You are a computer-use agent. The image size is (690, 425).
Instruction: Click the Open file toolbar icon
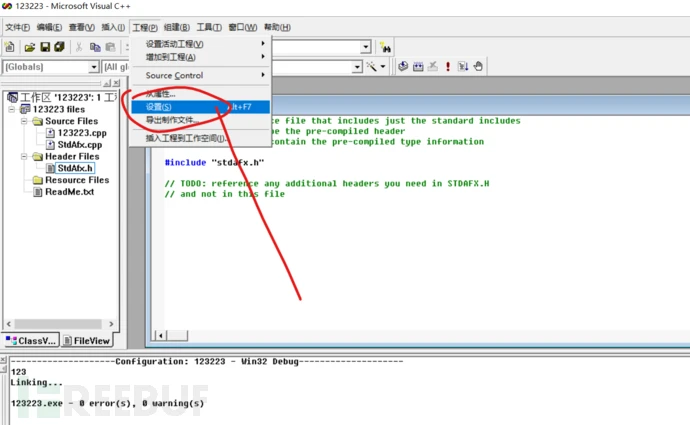(30, 47)
